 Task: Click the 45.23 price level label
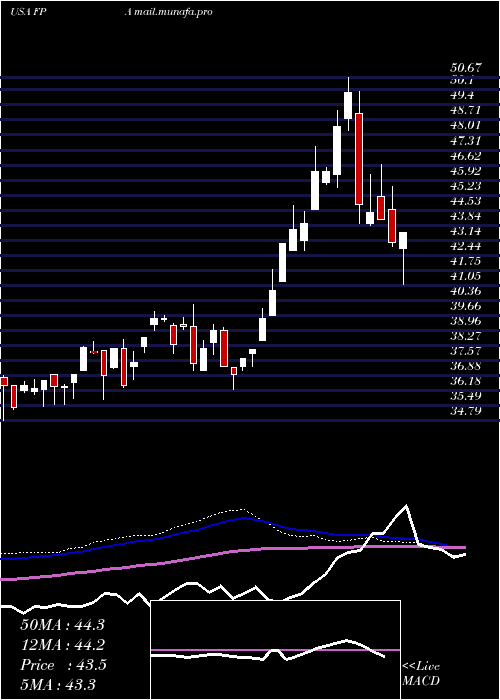click(x=466, y=186)
